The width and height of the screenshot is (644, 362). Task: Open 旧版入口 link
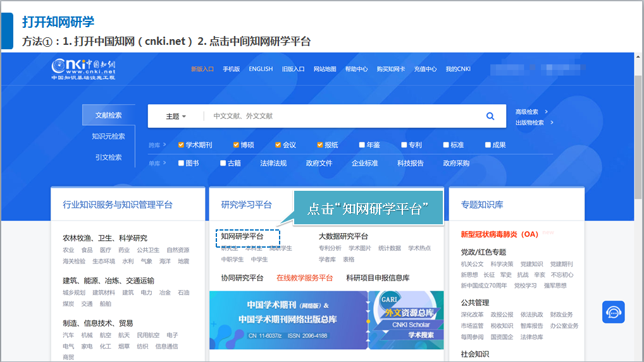tap(294, 69)
